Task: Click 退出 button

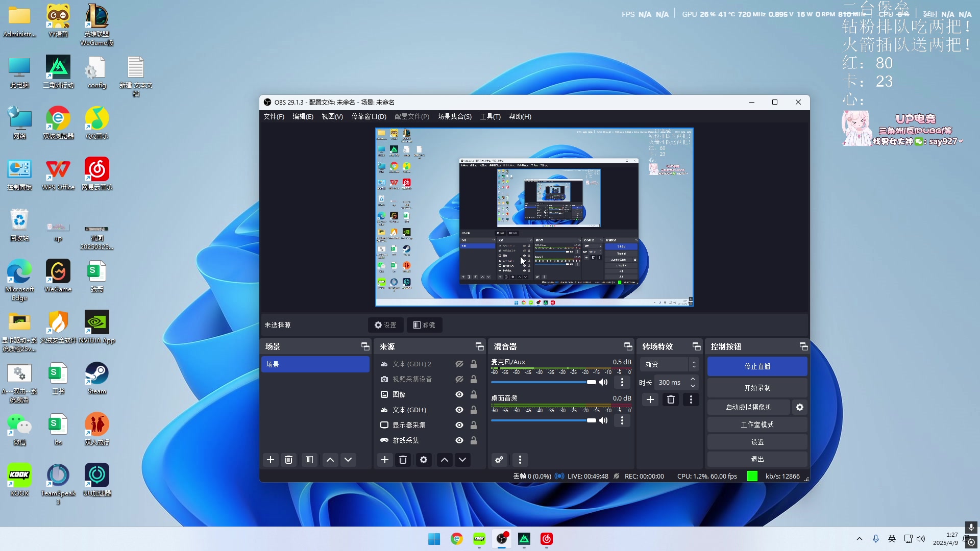Action: 757,459
